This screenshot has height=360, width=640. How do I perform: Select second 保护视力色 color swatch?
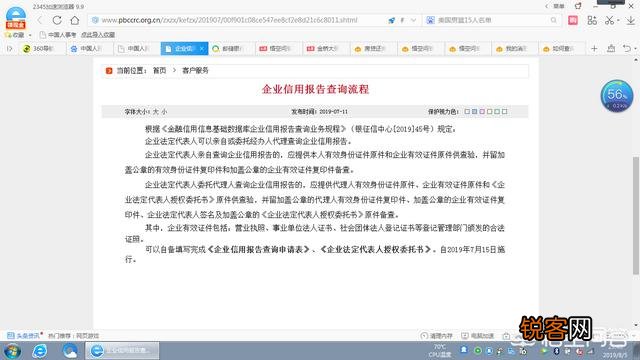point(475,111)
